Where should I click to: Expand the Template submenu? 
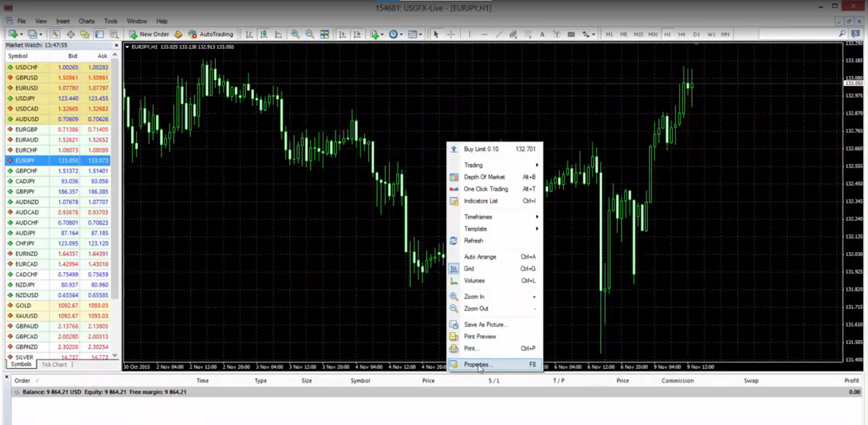494,229
